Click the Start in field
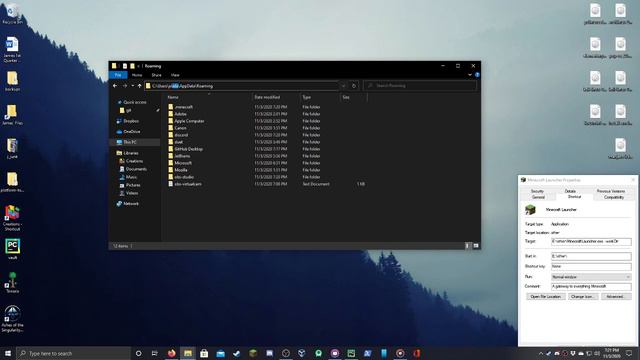This screenshot has height=360, width=640. click(x=591, y=256)
